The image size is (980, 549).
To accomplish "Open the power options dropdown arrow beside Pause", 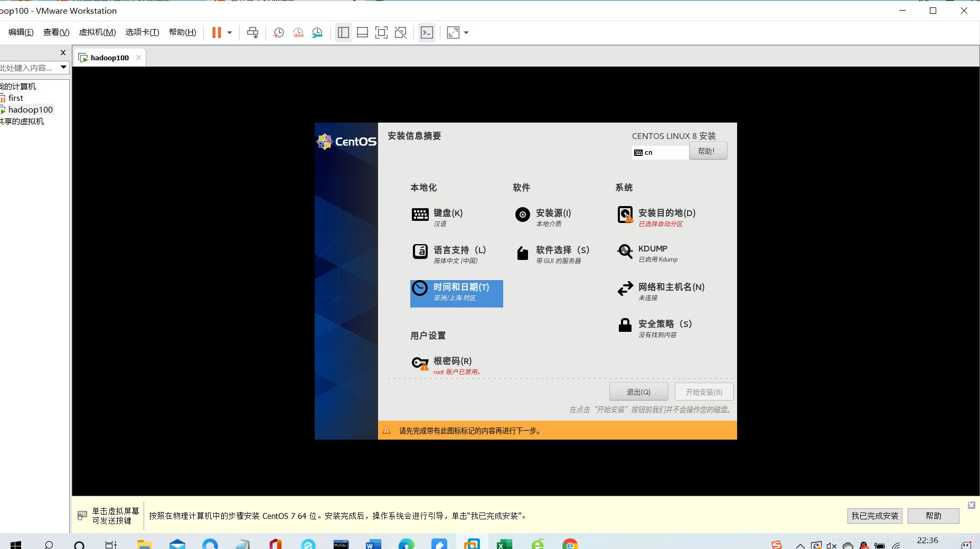I will [x=230, y=33].
